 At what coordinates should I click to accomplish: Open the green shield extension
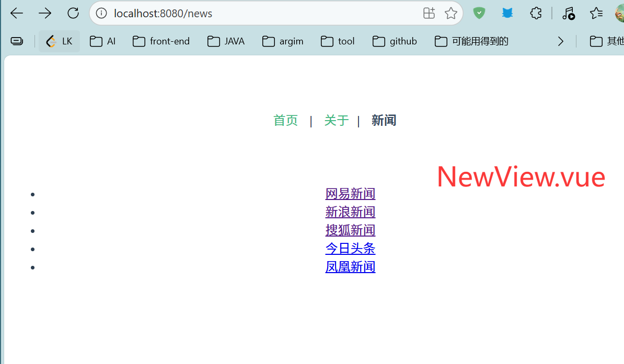[x=479, y=14]
